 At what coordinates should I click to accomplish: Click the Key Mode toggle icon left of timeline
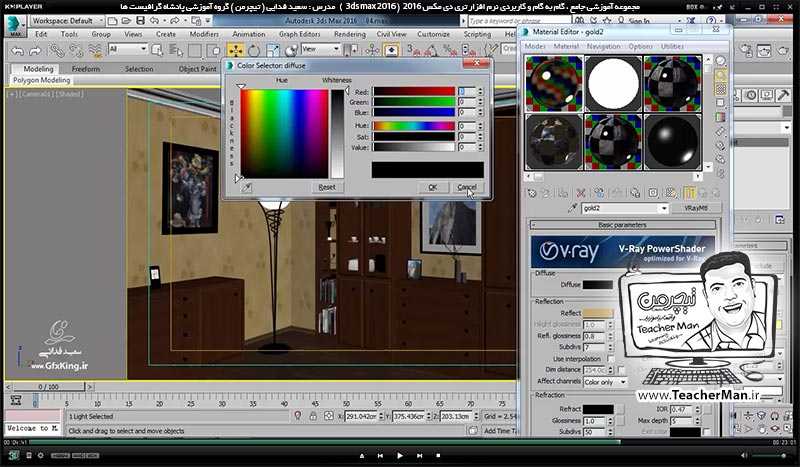click(16, 401)
